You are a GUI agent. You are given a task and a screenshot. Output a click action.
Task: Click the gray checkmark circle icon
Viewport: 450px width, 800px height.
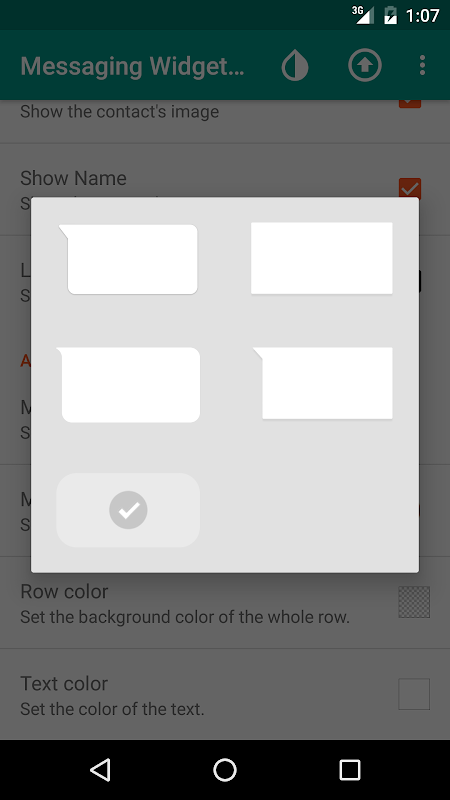(128, 510)
